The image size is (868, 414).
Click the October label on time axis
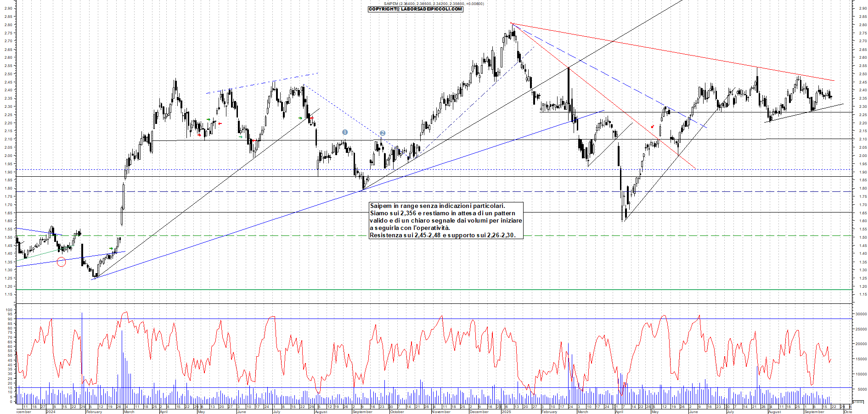(x=397, y=412)
